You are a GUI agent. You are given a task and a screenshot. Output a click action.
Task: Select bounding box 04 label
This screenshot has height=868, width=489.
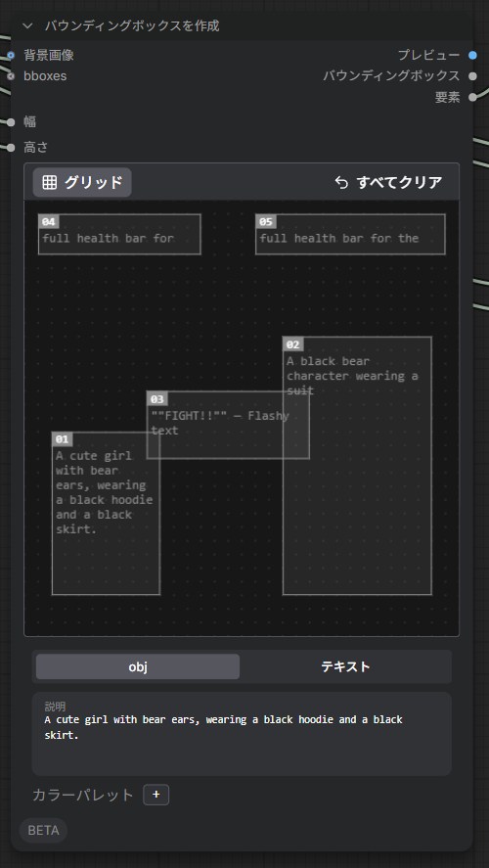[49, 221]
